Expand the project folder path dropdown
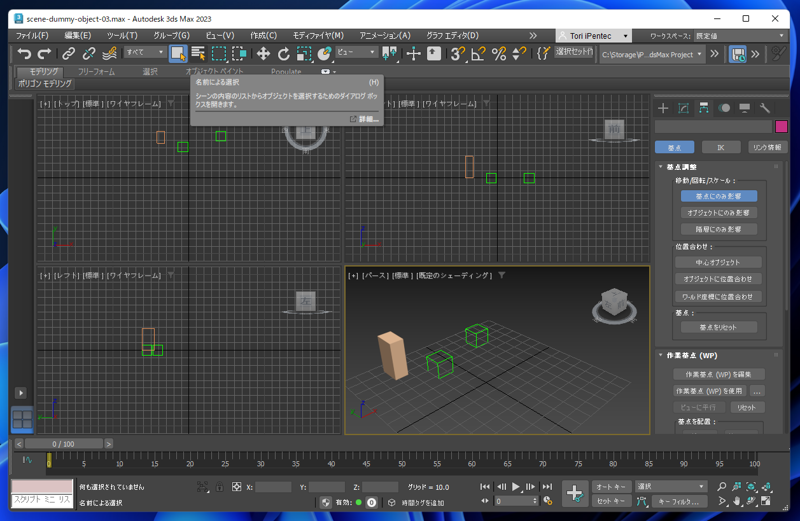This screenshot has width=800, height=521. (x=652, y=54)
